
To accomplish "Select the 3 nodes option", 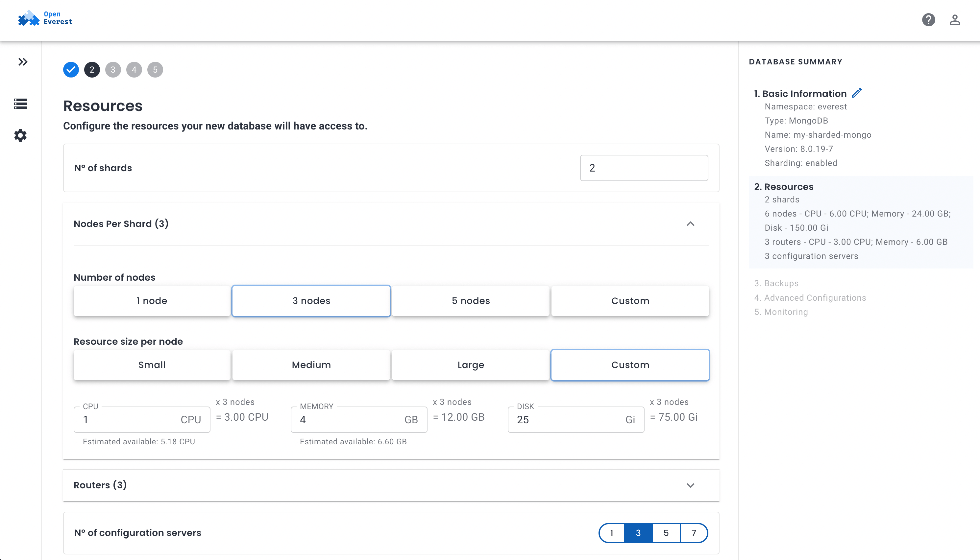I will pyautogui.click(x=311, y=301).
